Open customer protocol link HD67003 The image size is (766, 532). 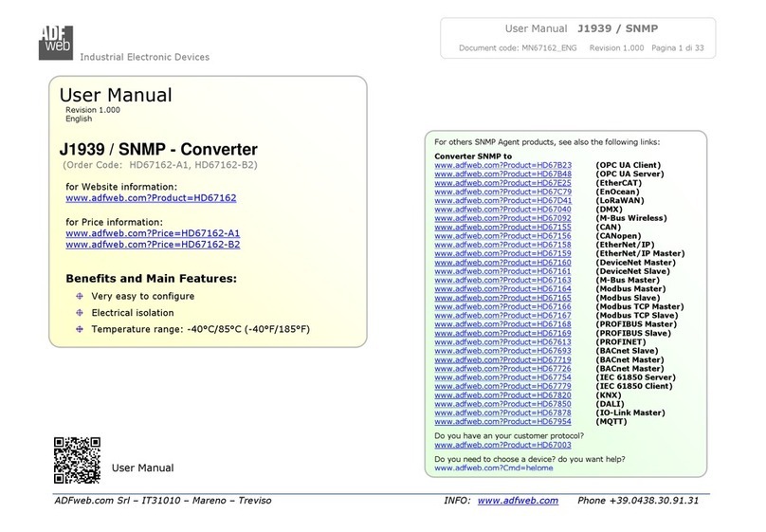(x=502, y=445)
